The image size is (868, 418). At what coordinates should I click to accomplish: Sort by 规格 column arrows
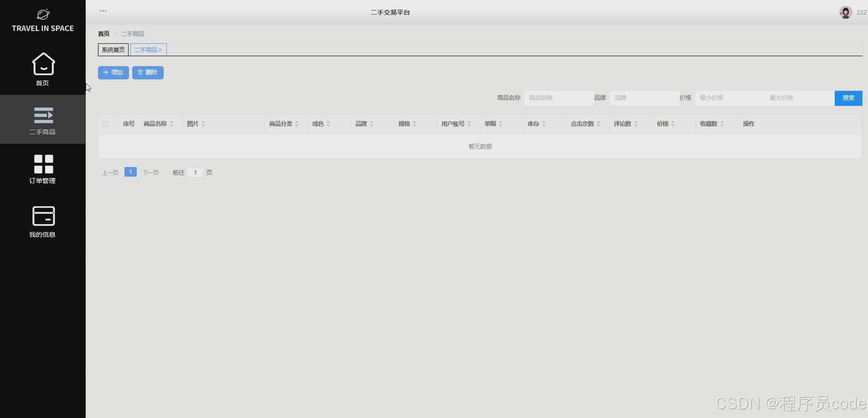(x=414, y=124)
